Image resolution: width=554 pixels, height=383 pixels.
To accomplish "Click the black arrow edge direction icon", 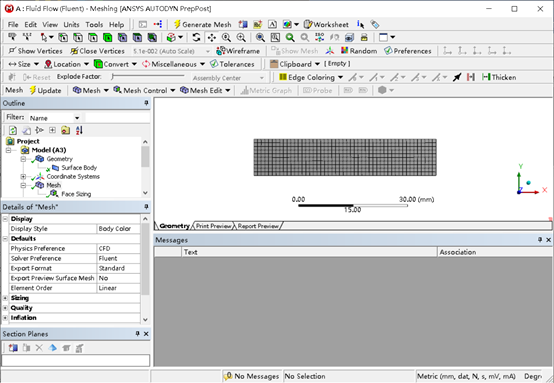I will point(457,77).
